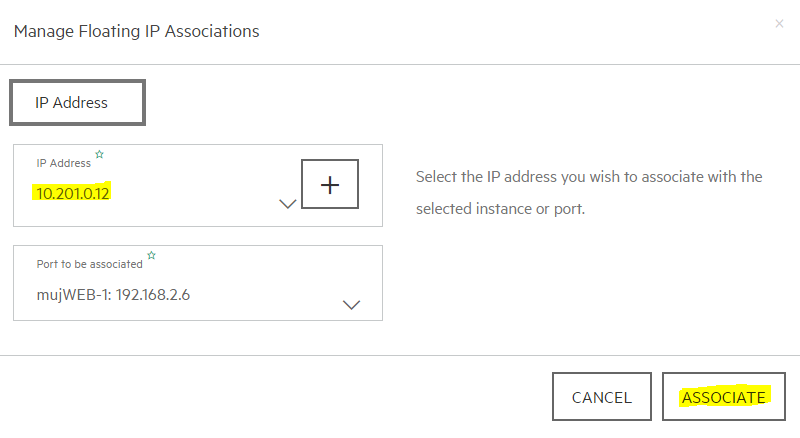Screen dimensions: 800x438
Task: Click the highlighted ASSOCIATE label text
Action: (x=723, y=397)
